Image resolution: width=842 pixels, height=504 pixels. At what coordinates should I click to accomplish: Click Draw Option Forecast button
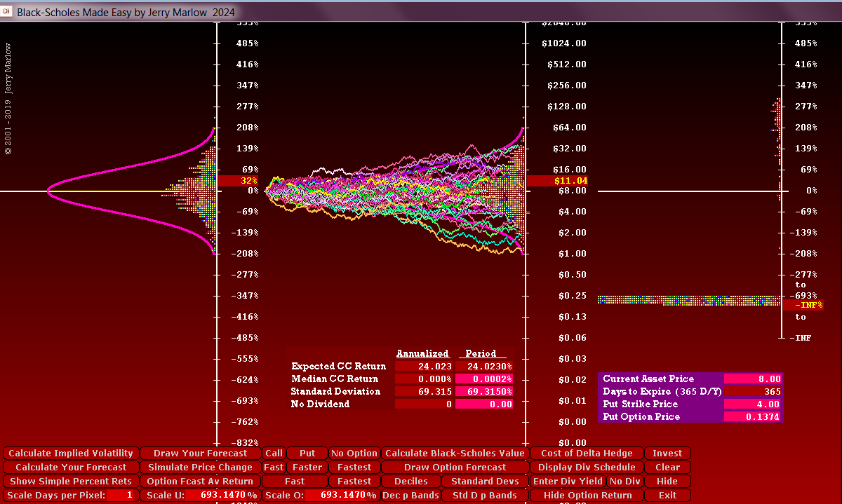click(x=455, y=468)
